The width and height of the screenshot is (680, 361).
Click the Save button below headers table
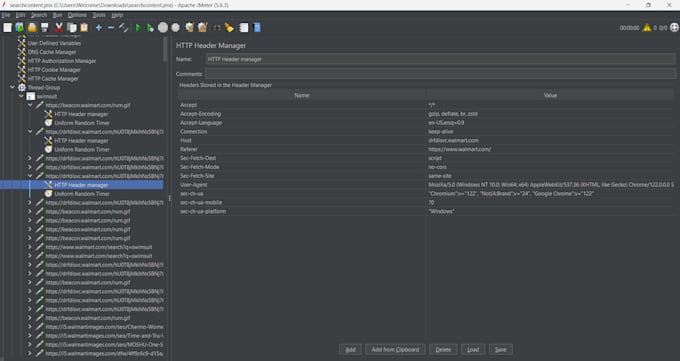pos(500,349)
